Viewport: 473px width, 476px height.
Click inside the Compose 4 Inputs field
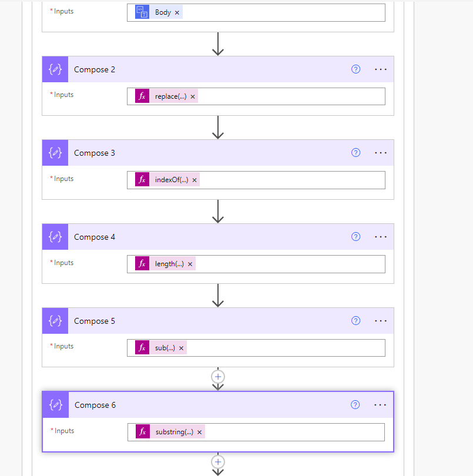click(282, 264)
